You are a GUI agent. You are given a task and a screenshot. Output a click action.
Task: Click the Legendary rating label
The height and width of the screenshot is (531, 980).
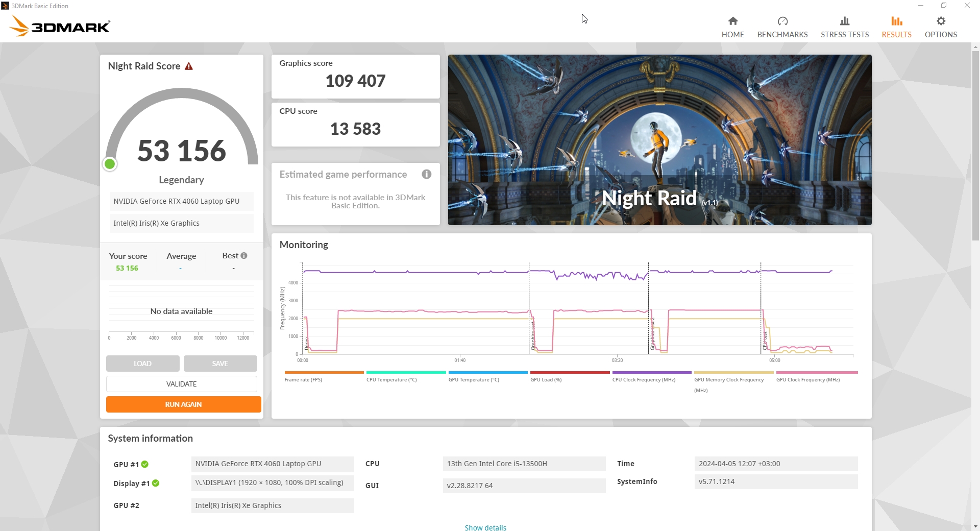[x=181, y=180]
